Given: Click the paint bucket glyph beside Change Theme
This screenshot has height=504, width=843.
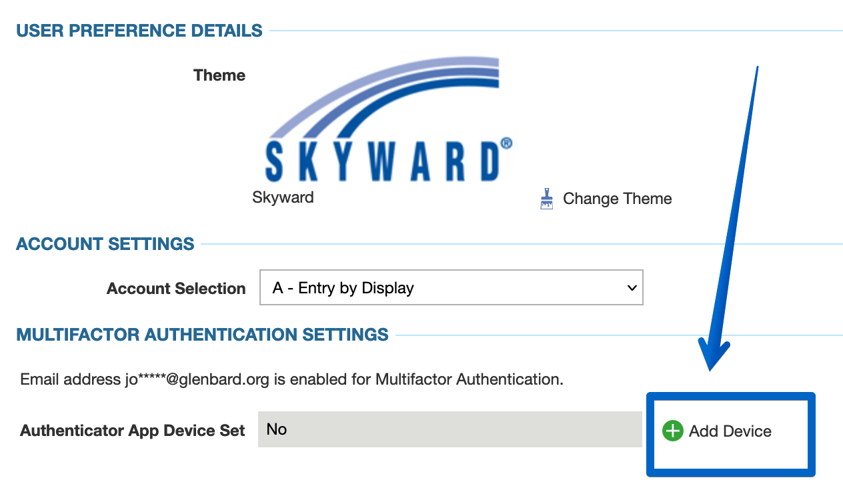Looking at the screenshot, I should pyautogui.click(x=547, y=198).
